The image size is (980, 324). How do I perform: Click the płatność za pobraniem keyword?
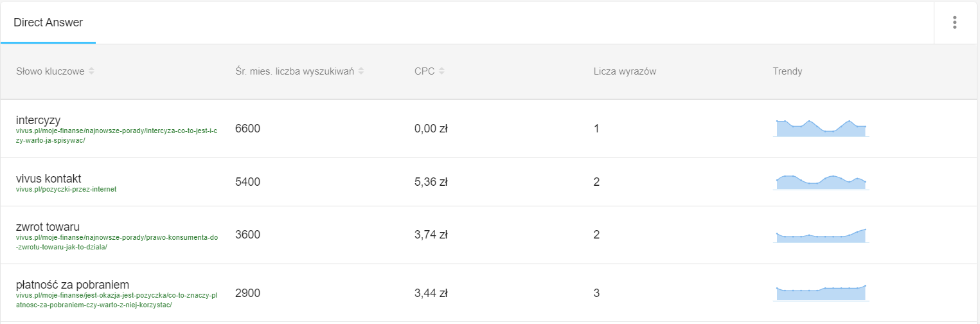[73, 284]
